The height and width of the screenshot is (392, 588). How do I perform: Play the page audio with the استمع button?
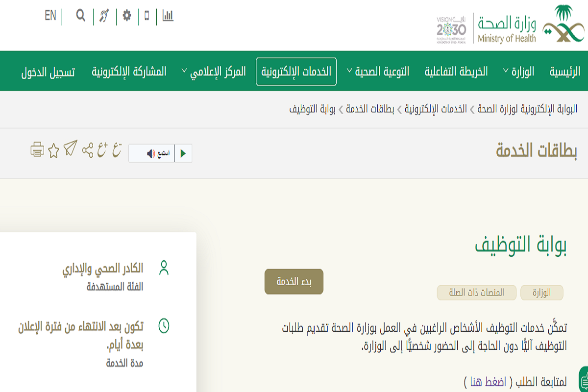click(154, 153)
